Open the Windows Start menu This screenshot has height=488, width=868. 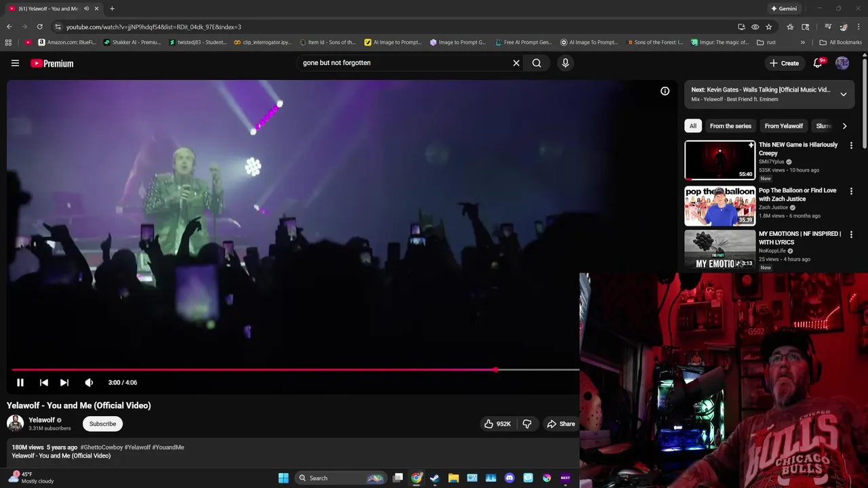pos(283,478)
